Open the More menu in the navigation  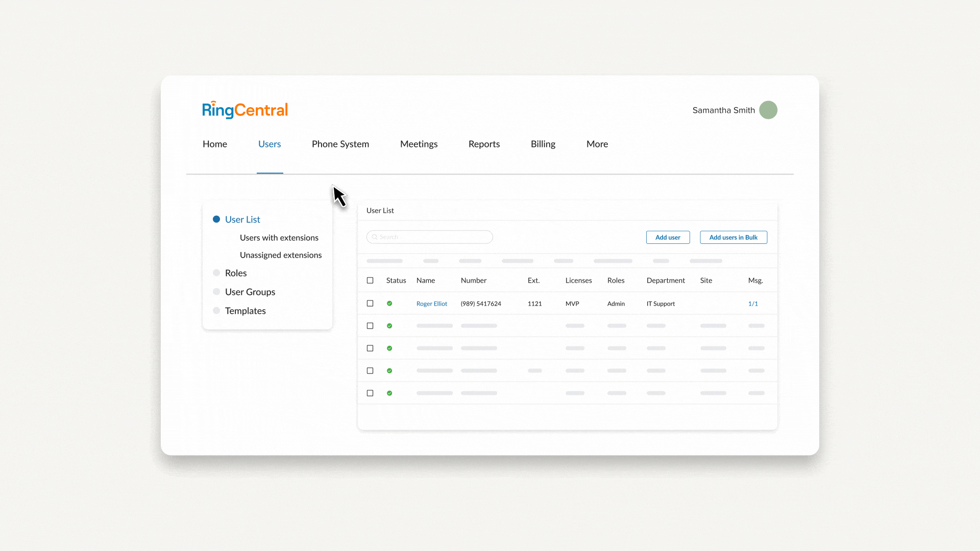pyautogui.click(x=597, y=144)
